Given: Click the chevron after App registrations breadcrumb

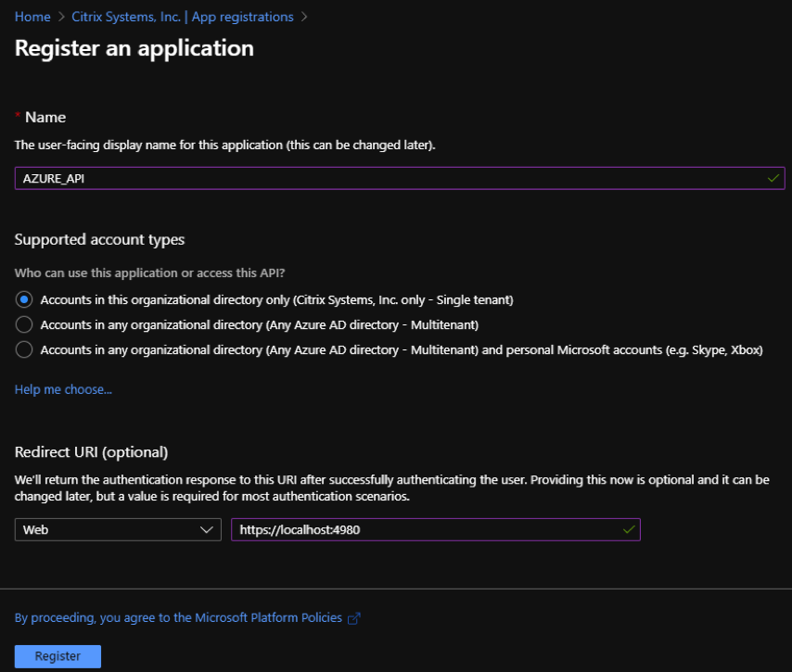Looking at the screenshot, I should point(304,17).
